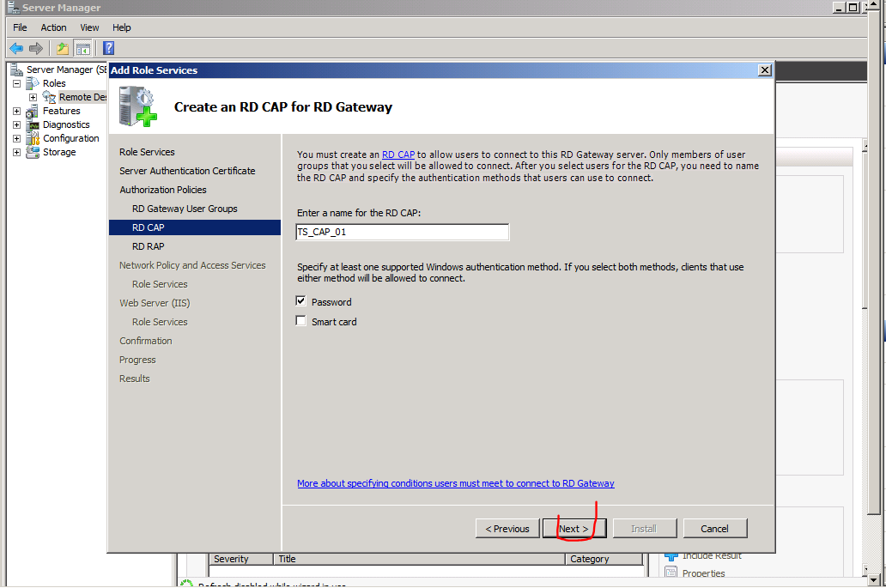Image resolution: width=886 pixels, height=588 pixels.
Task: Click the Progress wizard step
Action: [x=137, y=360]
